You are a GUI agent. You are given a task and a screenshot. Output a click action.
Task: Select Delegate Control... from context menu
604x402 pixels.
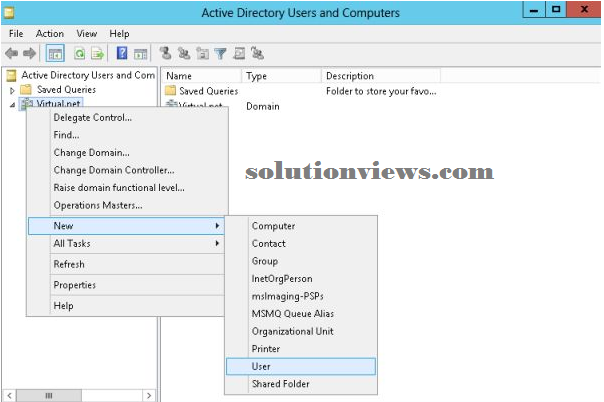tap(126, 117)
